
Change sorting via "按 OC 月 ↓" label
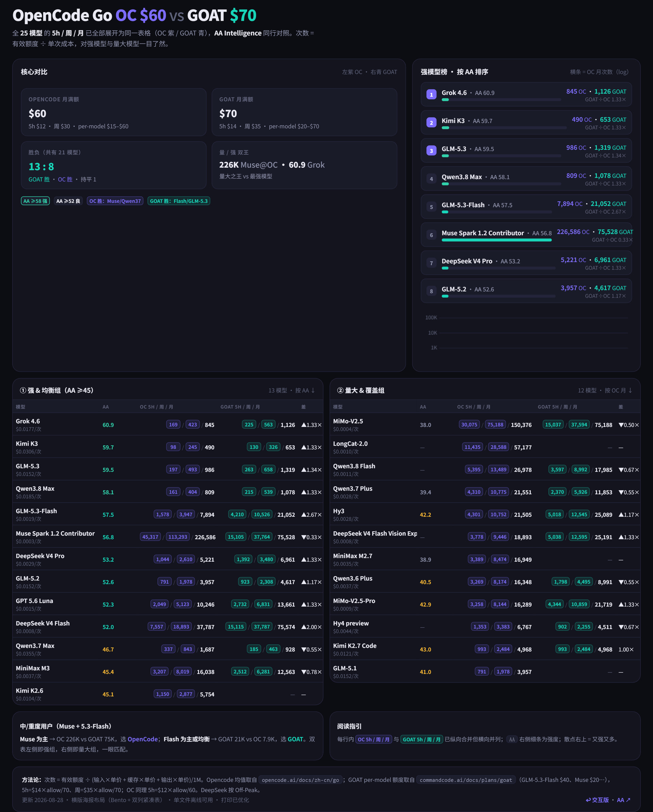pos(618,390)
